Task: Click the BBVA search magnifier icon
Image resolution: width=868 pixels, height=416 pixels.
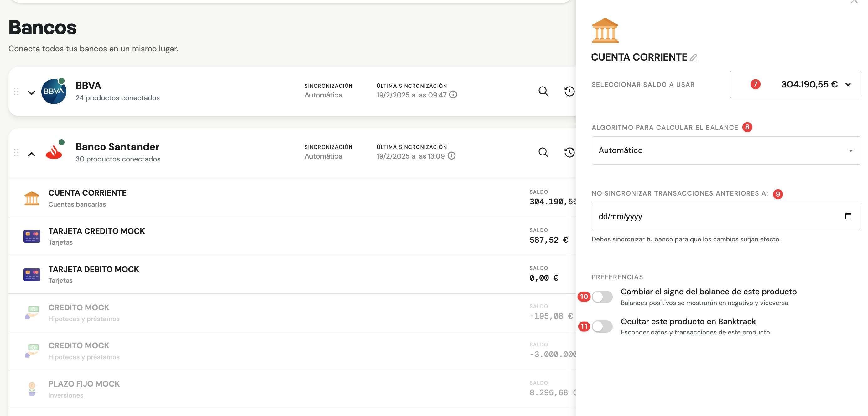Action: (543, 91)
